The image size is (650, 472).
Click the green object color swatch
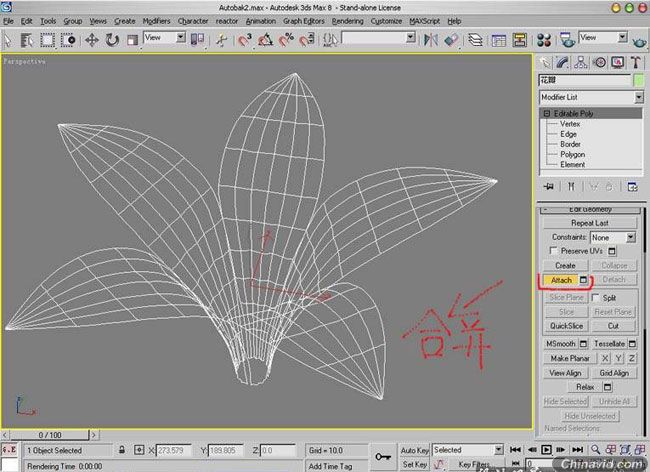(637, 81)
